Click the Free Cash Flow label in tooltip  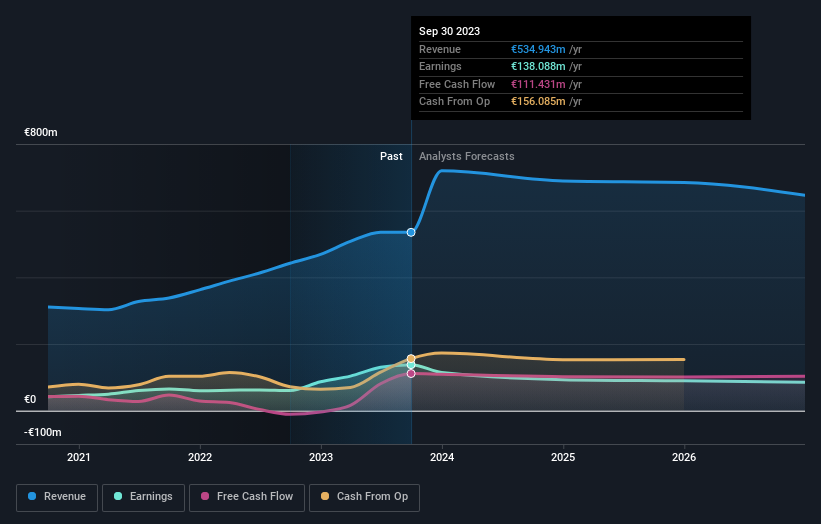[457, 84]
